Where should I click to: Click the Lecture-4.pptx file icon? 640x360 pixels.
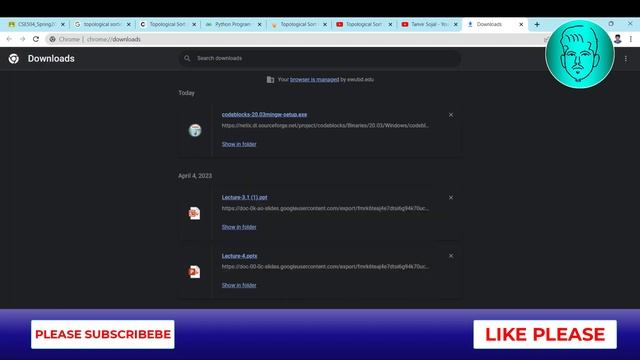tap(194, 272)
